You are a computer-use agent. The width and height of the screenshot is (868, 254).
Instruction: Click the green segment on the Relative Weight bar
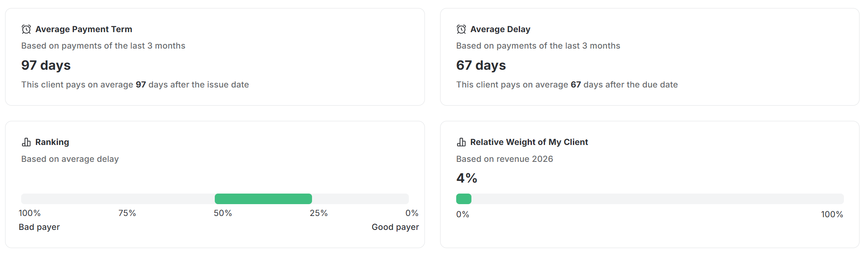click(463, 199)
